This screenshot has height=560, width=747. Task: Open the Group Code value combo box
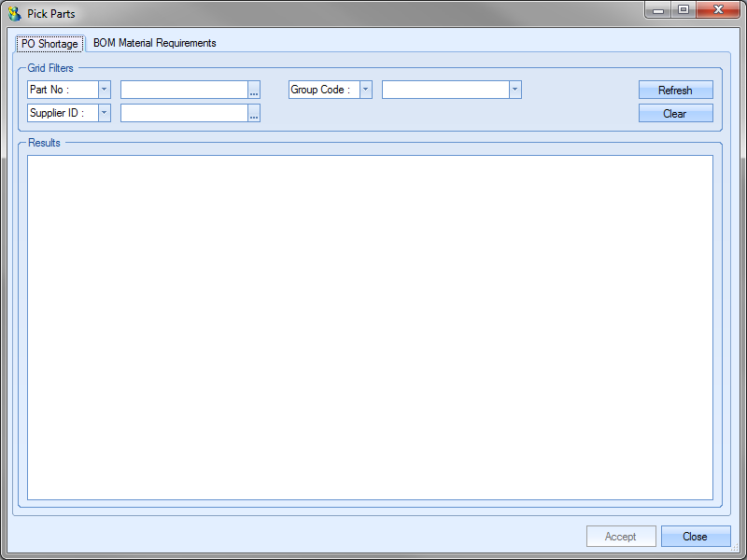(452, 90)
